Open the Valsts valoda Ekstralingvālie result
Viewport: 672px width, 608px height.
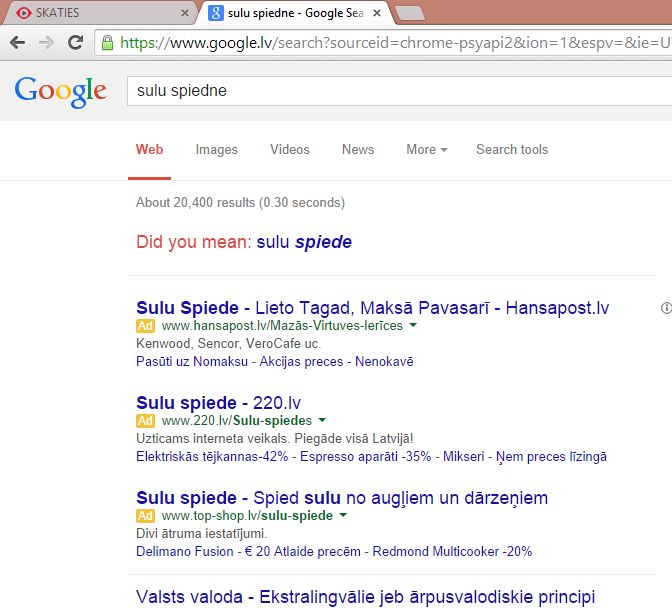366,597
